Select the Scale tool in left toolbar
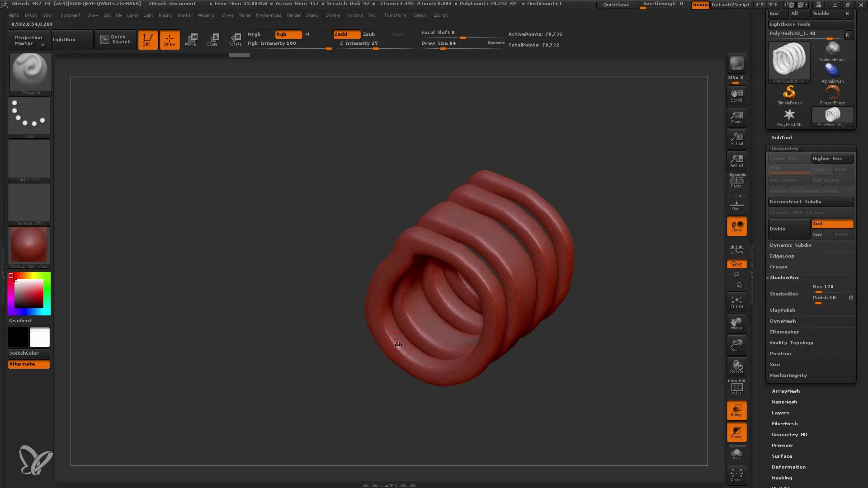The image size is (868, 488). (213, 39)
